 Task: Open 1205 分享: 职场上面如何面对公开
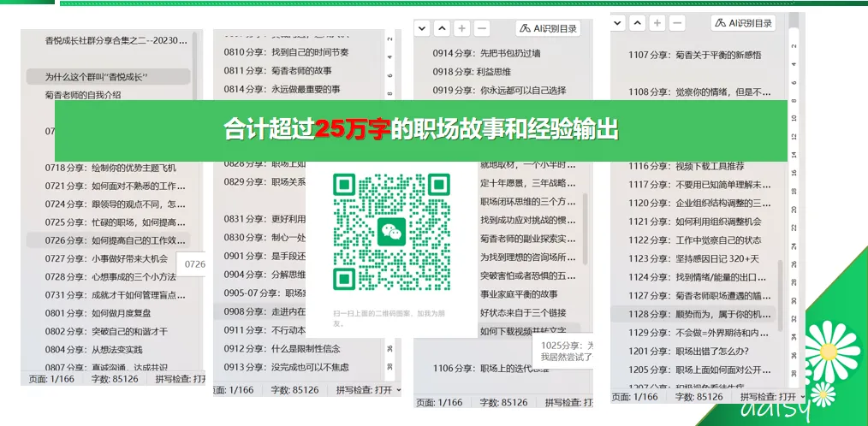tap(699, 370)
